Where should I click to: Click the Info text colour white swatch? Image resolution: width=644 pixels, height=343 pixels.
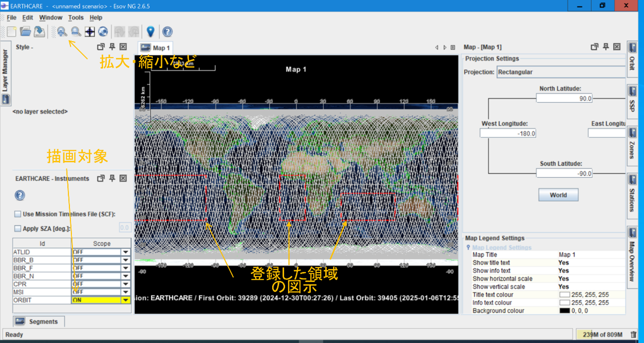tap(565, 303)
